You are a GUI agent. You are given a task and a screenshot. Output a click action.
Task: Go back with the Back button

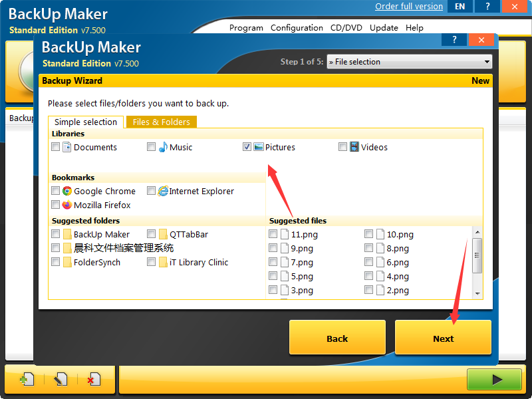[x=337, y=338]
